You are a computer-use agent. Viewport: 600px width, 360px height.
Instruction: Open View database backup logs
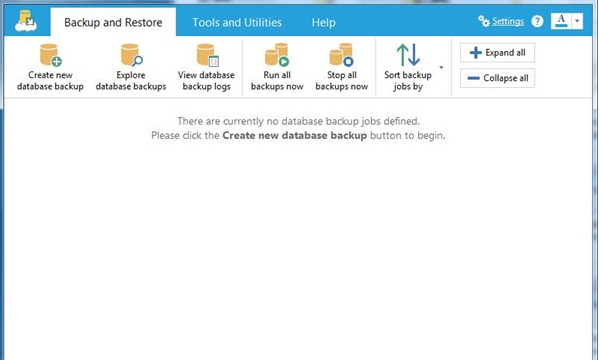point(206,67)
